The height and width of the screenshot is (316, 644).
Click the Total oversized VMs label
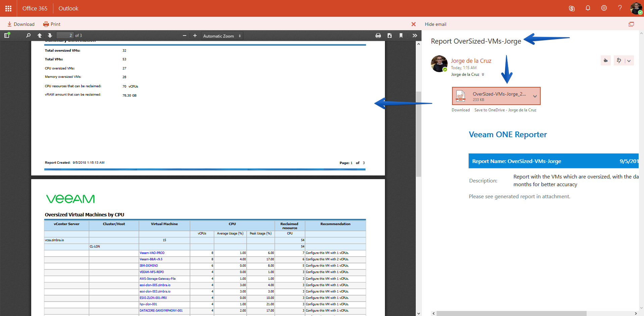(62, 51)
